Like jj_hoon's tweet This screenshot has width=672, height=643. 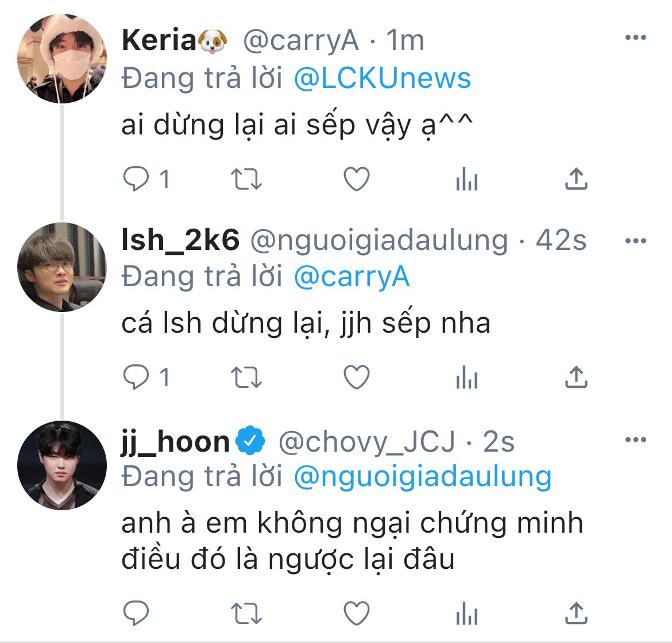tap(356, 613)
